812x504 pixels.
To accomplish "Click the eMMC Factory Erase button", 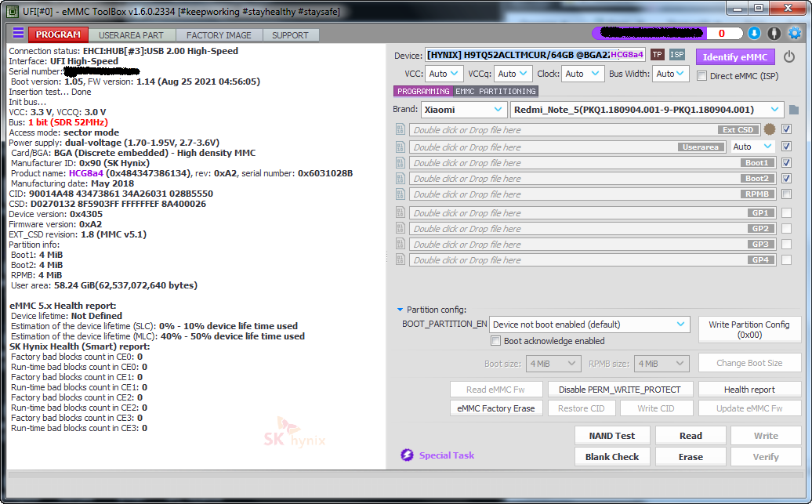I will coord(495,408).
